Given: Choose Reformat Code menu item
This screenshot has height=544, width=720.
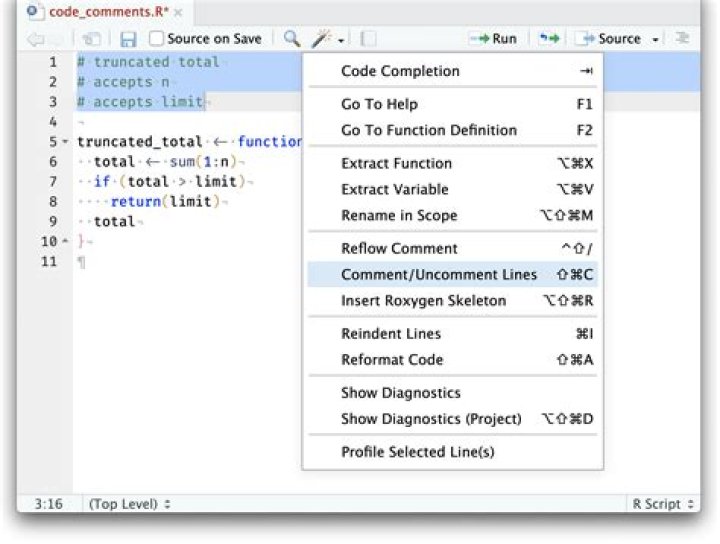Looking at the screenshot, I should click(x=452, y=360).
